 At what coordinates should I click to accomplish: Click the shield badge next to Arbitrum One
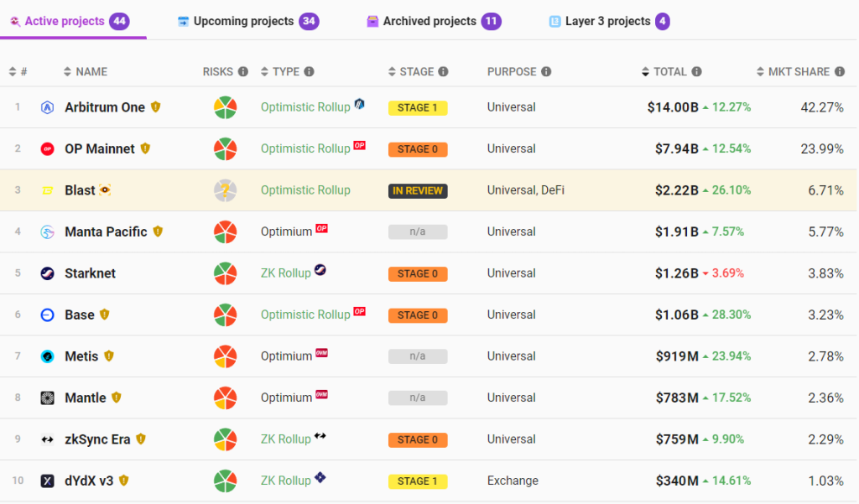[155, 107]
